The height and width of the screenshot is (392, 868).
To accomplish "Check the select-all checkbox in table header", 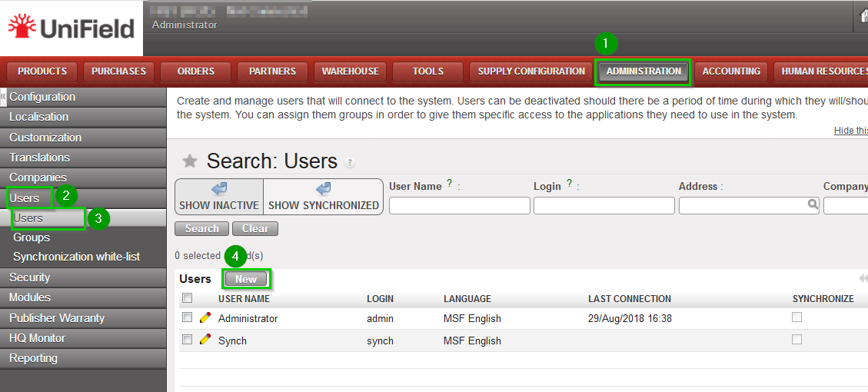I will pyautogui.click(x=187, y=298).
